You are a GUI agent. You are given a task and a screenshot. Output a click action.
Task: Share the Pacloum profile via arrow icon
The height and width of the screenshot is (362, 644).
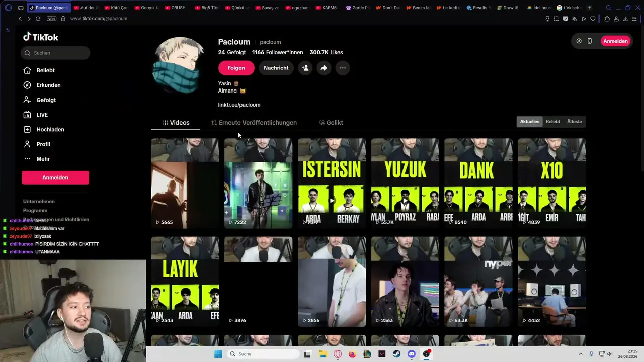point(324,68)
